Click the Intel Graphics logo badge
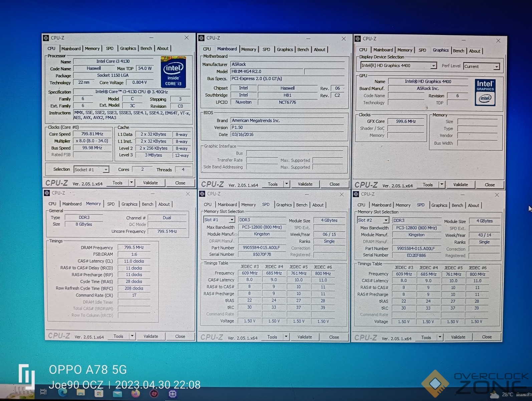 click(485, 93)
